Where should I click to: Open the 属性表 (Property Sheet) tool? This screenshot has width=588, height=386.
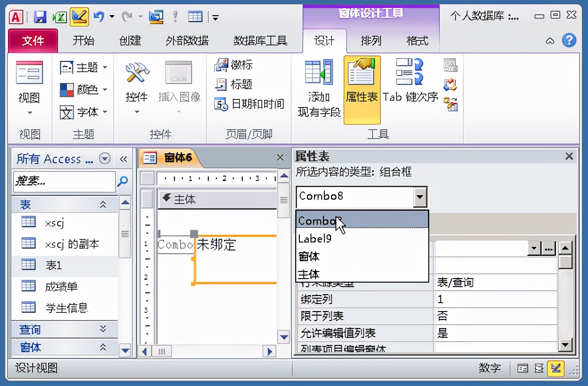[x=362, y=85]
